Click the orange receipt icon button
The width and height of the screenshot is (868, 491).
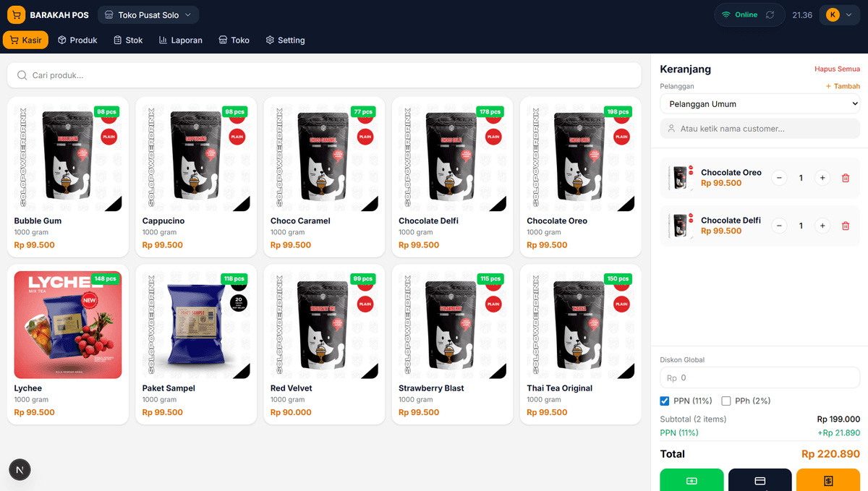click(x=828, y=480)
